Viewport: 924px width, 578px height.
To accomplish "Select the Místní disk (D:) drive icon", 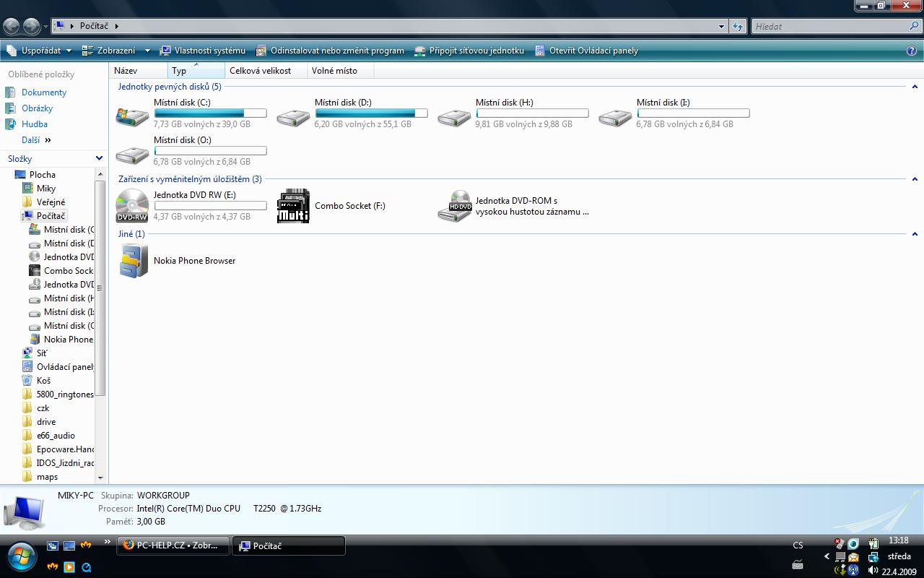I will click(294, 117).
